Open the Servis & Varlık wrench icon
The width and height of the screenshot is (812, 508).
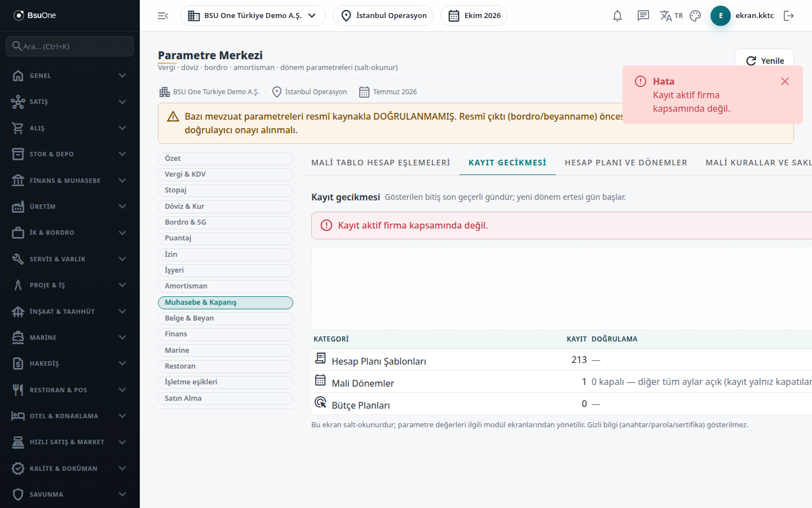pos(18,259)
